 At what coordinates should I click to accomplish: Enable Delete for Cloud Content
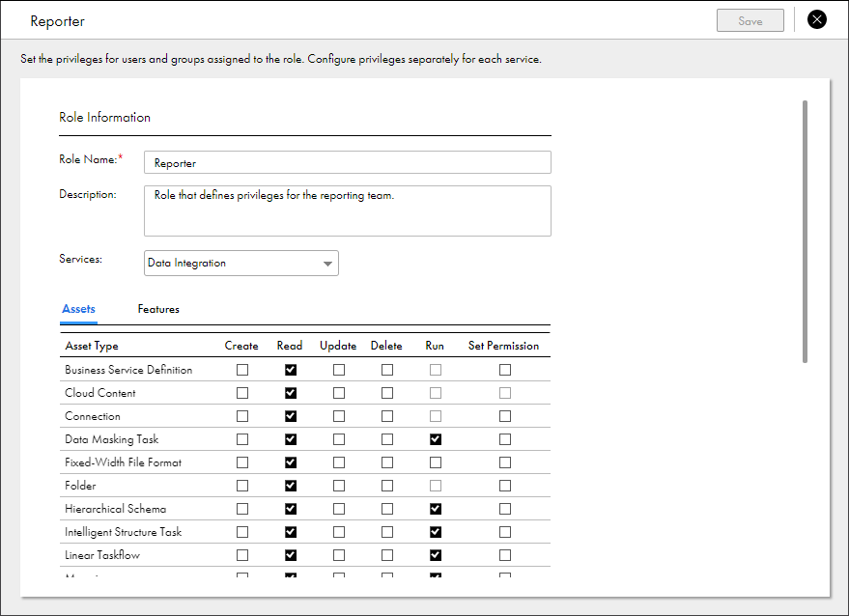387,393
